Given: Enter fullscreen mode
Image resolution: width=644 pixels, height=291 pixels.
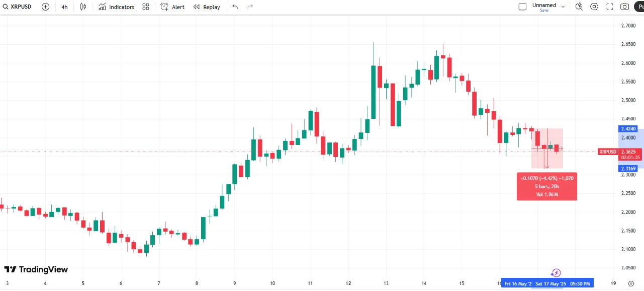Looking at the screenshot, I should click(609, 7).
